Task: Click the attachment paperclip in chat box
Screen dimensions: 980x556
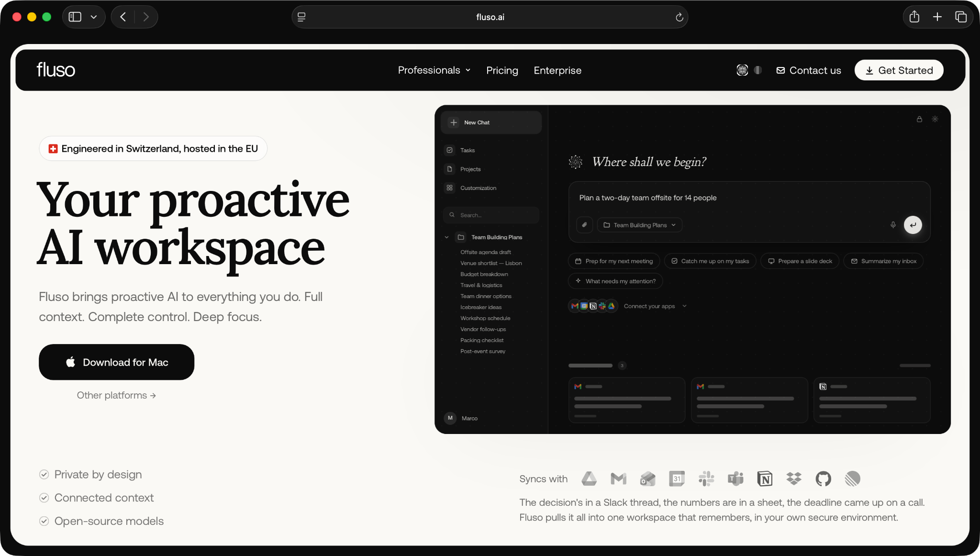Action: pyautogui.click(x=584, y=225)
